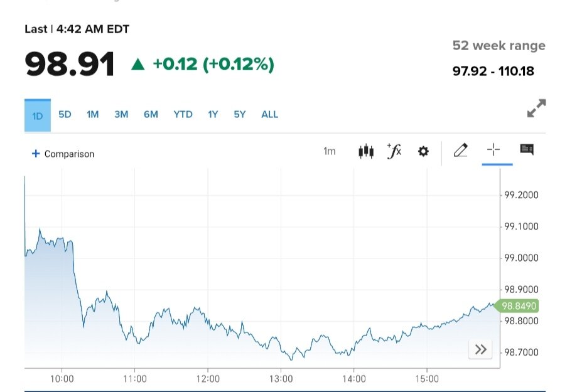
Task: Switch to the 5Y range
Action: 240,114
